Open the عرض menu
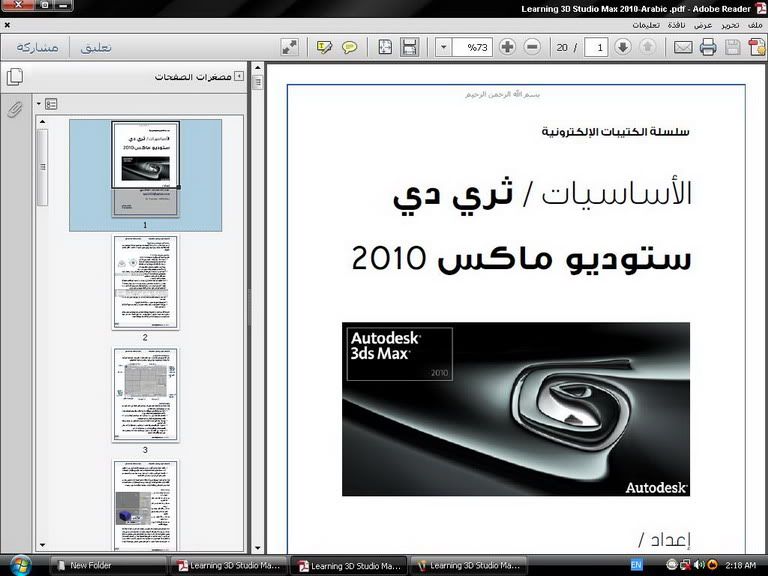This screenshot has width=768, height=576. pos(703,25)
